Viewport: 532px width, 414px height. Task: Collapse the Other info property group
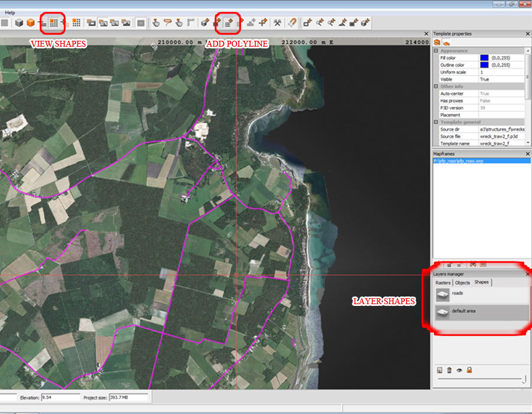coord(436,86)
